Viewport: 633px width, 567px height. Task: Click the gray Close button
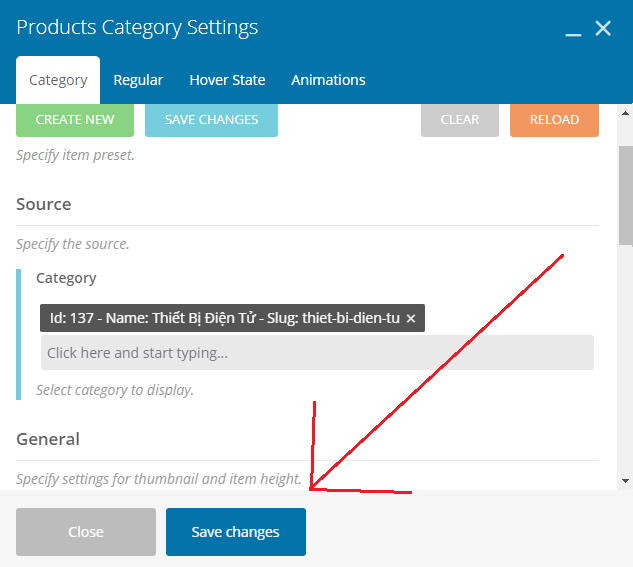pos(86,532)
